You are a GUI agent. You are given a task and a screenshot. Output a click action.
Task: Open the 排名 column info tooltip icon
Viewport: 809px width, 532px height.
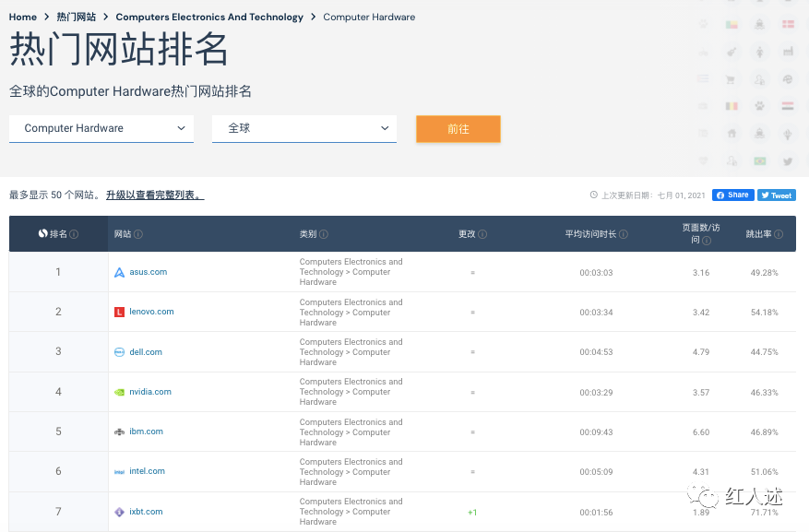click(74, 233)
